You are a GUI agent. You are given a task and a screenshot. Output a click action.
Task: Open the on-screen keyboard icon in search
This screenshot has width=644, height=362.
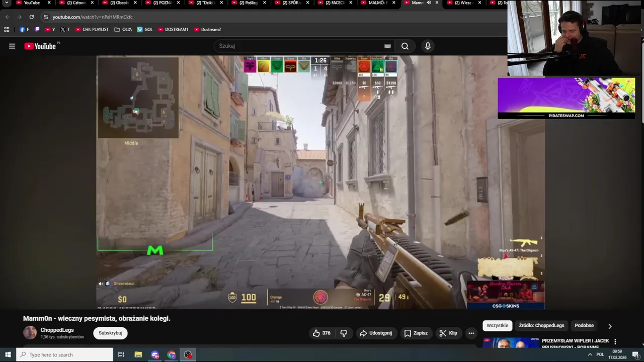pos(387,46)
